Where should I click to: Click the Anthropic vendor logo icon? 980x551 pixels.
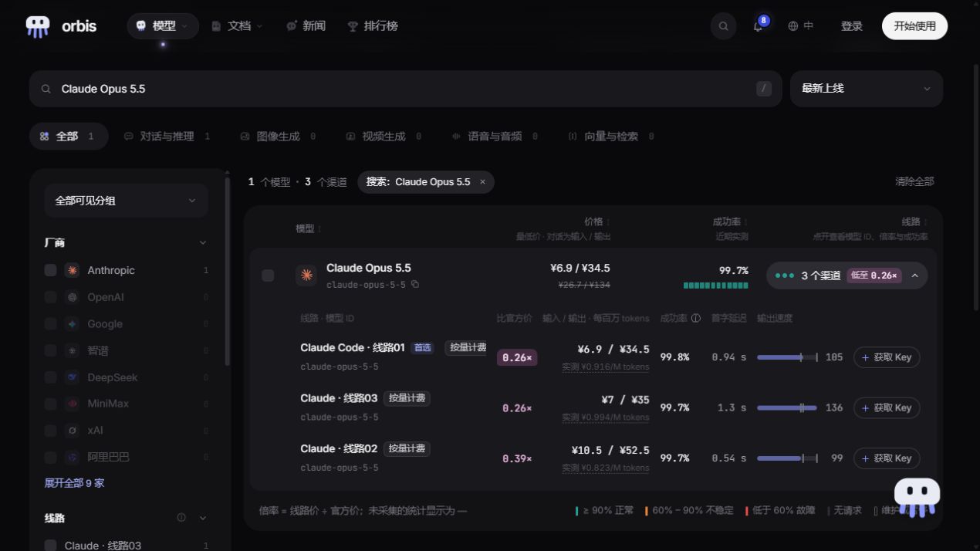pyautogui.click(x=72, y=270)
